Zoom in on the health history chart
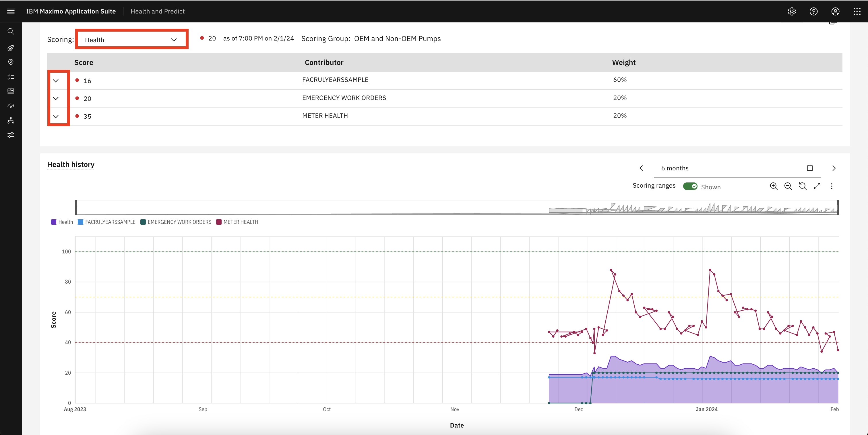Screen dimensions: 868x435 (774, 186)
